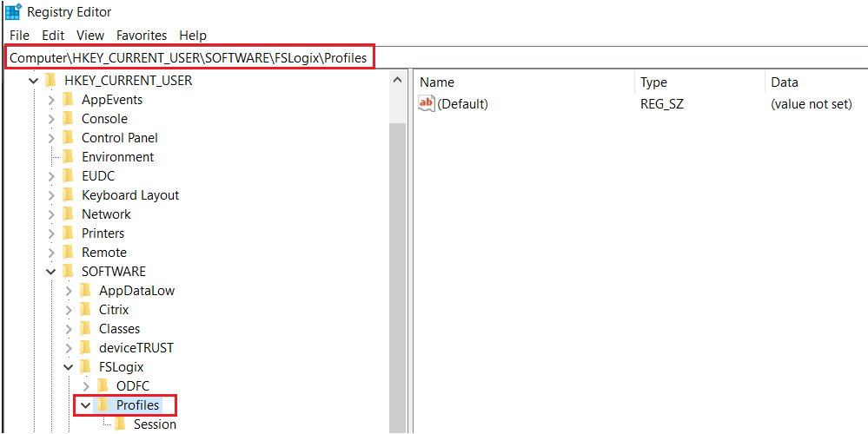Select the (Default) value entry
The height and width of the screenshot is (434, 868).
point(463,104)
